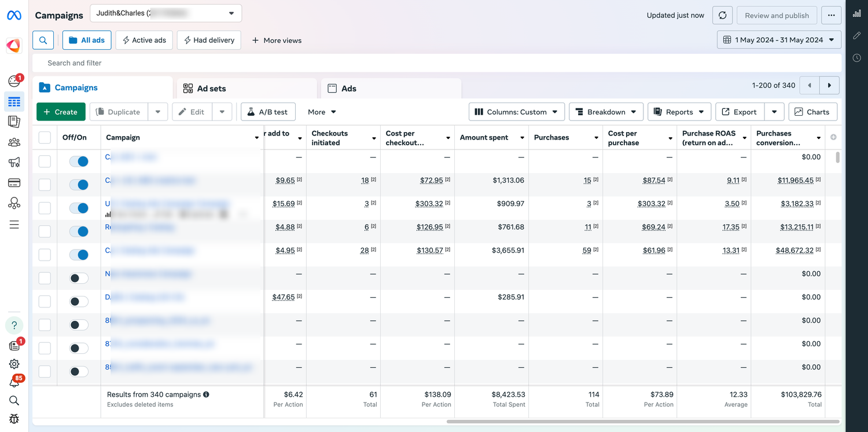Select Had delivery view
The width and height of the screenshot is (868, 432).
pyautogui.click(x=209, y=40)
